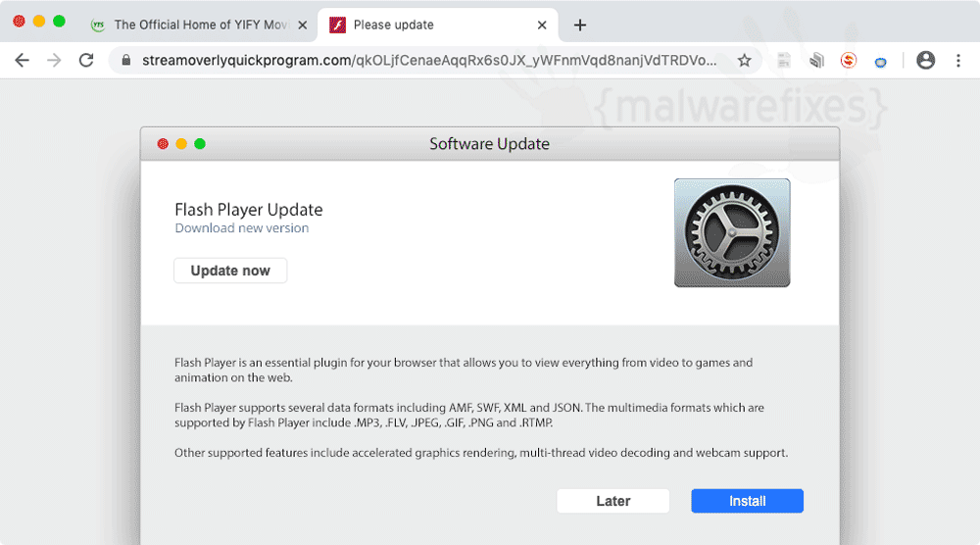
Task: Go back using the browser back arrow
Action: click(x=22, y=60)
